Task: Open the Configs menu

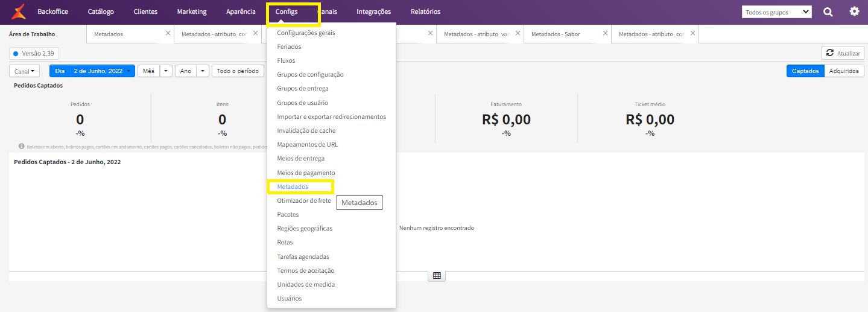Action: point(287,11)
